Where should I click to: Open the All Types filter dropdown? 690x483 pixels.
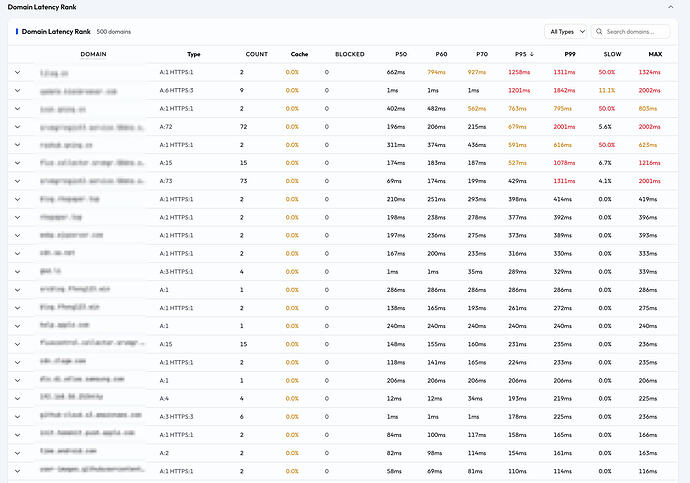[565, 32]
